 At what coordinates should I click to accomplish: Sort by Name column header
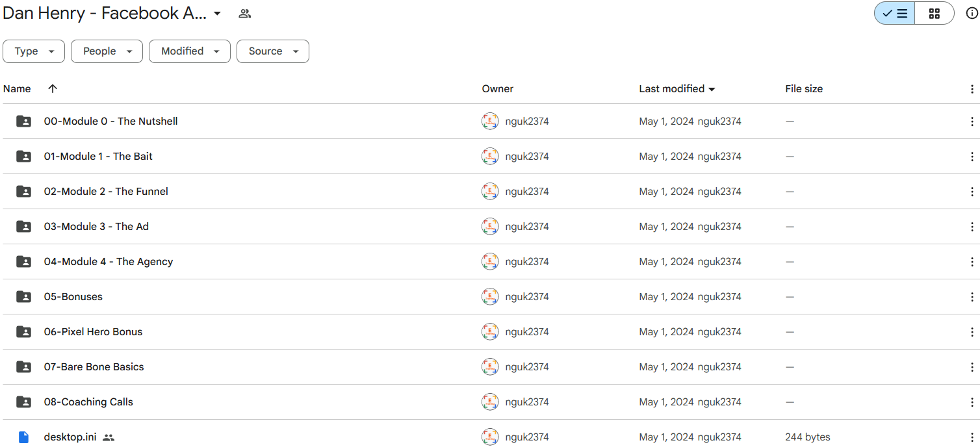click(17, 89)
